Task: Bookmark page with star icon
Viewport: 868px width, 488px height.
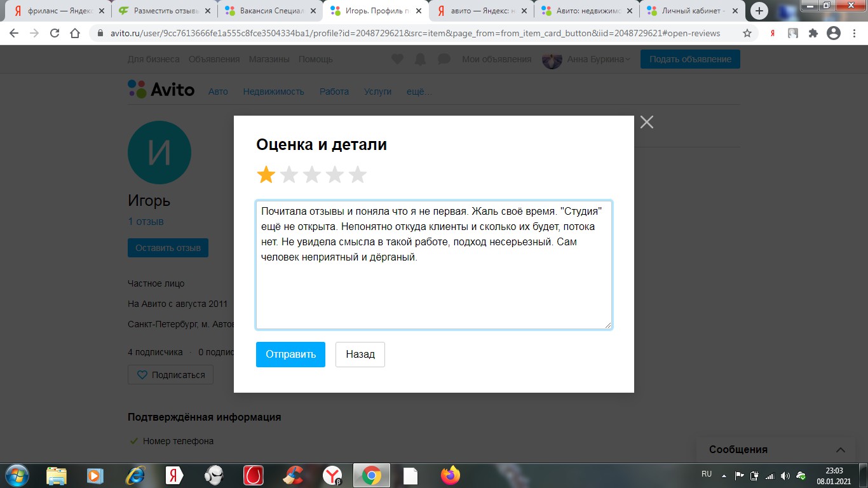Action: tap(747, 33)
